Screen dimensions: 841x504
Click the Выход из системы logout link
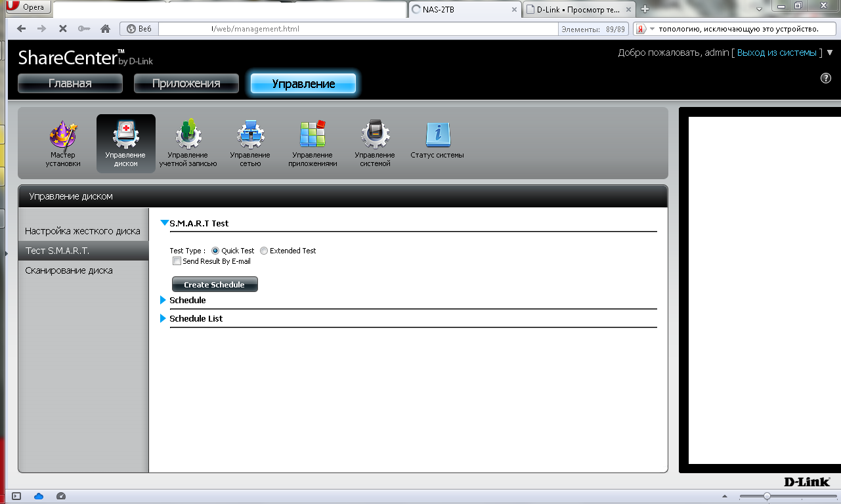[777, 52]
